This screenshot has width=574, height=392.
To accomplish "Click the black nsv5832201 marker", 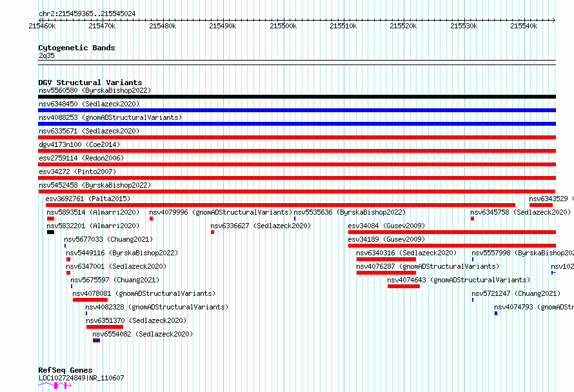I will click(x=50, y=232).
